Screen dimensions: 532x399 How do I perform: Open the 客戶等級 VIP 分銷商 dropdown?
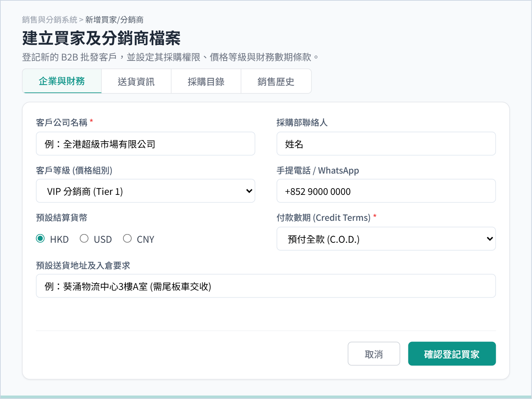[x=145, y=191]
